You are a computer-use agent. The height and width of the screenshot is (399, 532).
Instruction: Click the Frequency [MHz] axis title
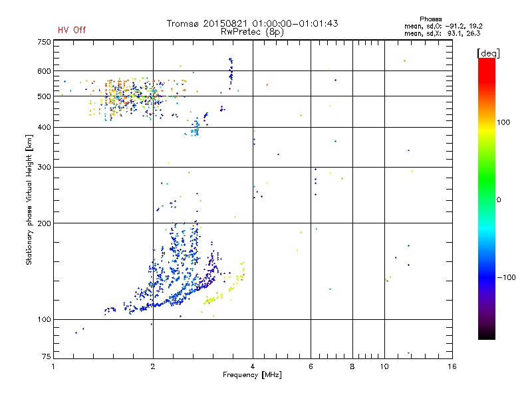tap(252, 375)
